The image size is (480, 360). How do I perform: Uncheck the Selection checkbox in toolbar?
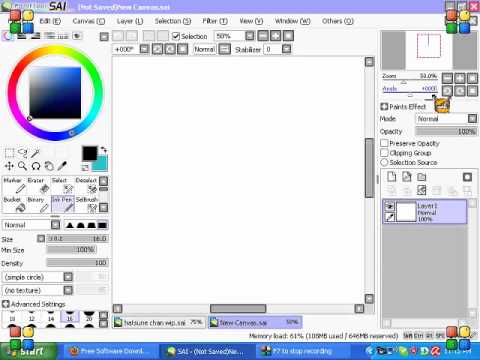[176, 36]
